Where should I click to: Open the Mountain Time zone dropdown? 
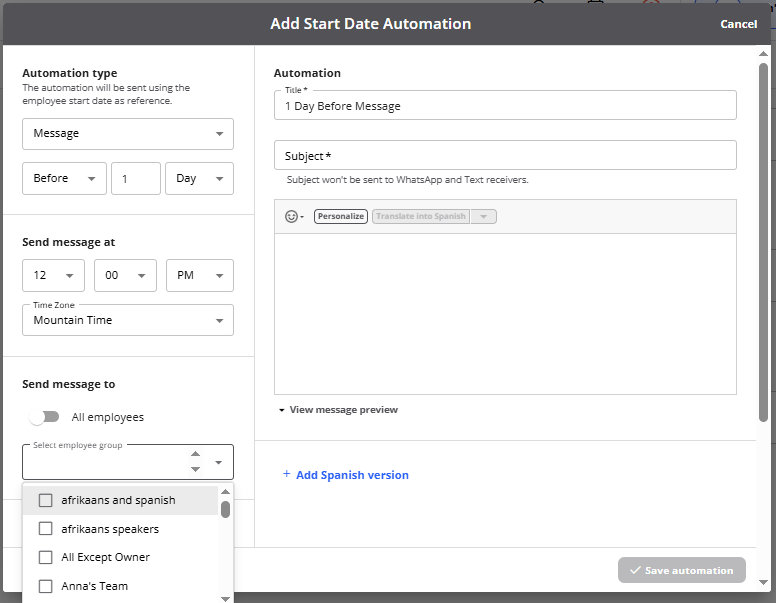(x=128, y=320)
